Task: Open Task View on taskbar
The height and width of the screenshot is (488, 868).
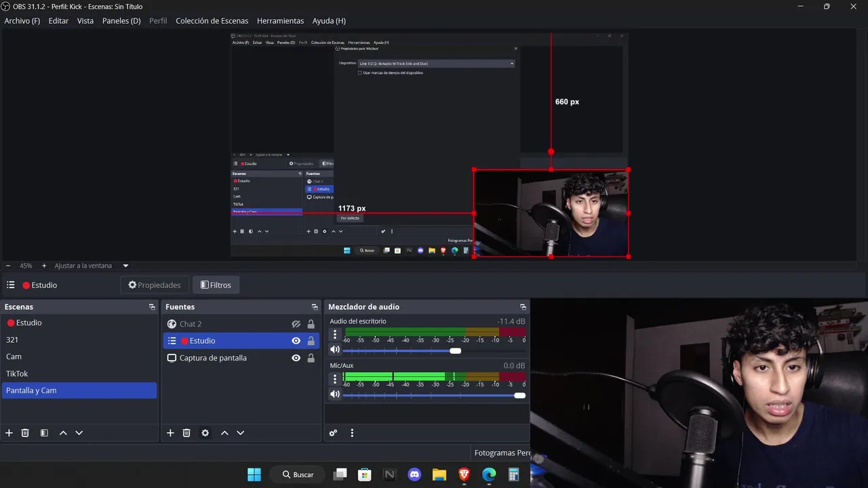Action: coord(340,474)
